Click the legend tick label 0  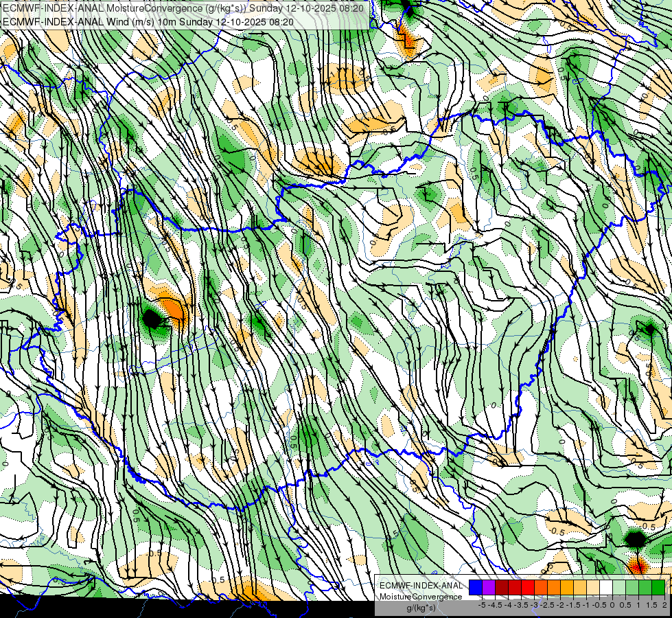pos(612,605)
